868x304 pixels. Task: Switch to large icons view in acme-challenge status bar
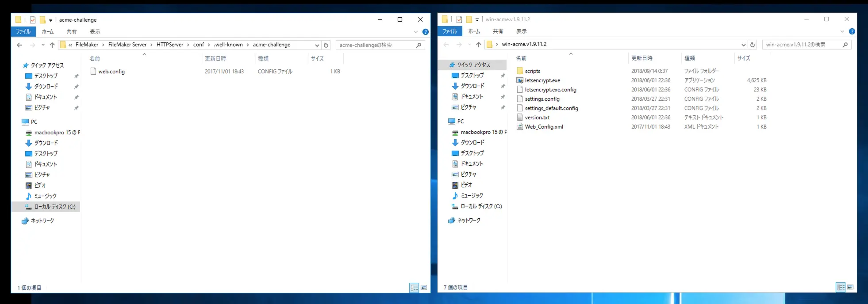point(424,288)
